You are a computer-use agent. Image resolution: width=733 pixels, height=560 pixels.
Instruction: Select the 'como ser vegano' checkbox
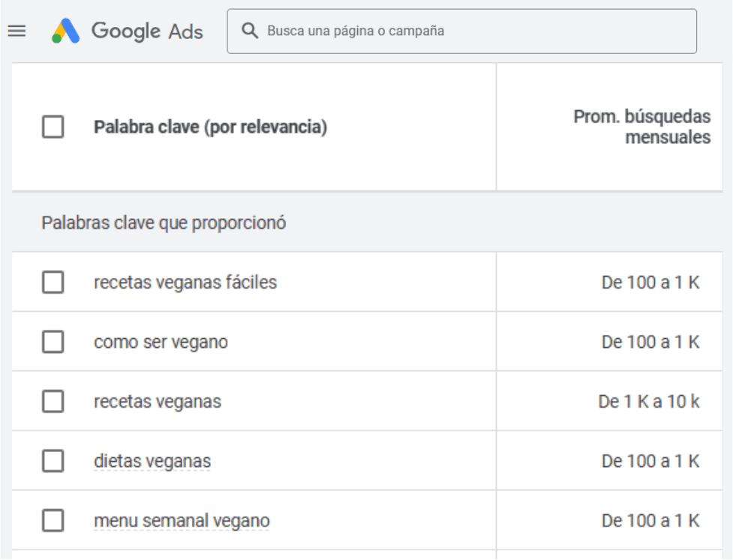click(x=53, y=342)
